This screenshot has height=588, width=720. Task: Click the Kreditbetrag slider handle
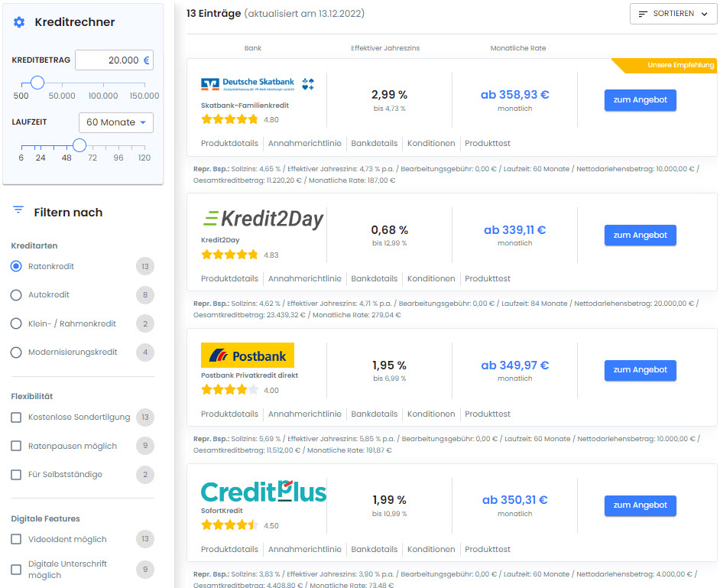pyautogui.click(x=37, y=83)
